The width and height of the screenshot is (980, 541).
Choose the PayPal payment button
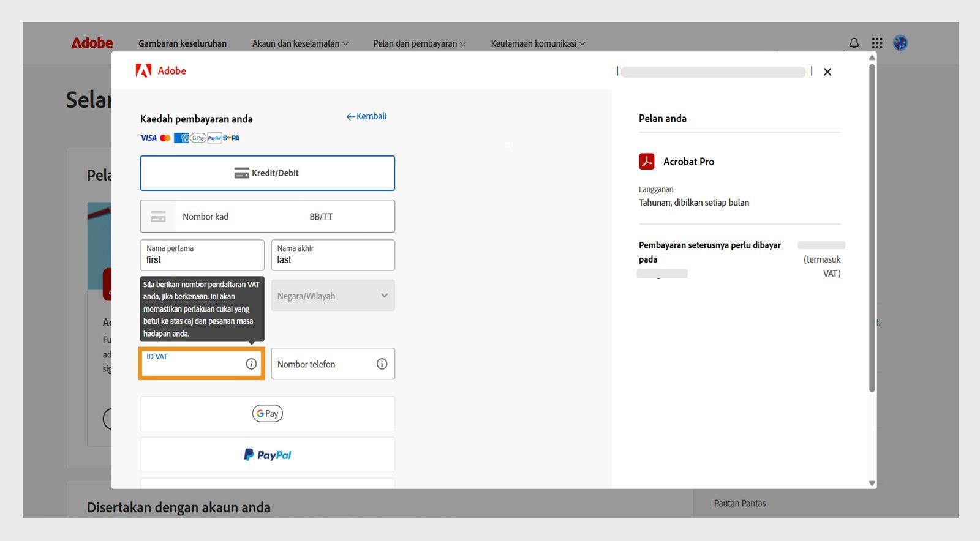click(x=268, y=455)
